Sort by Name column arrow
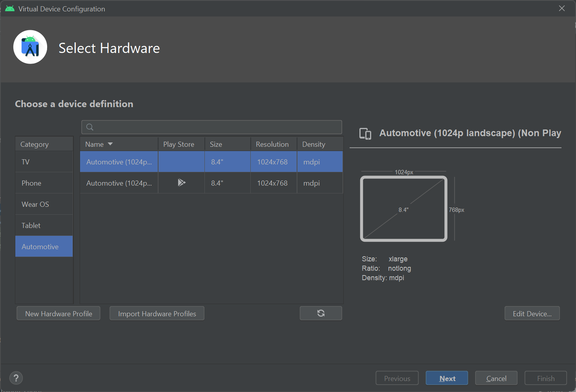Viewport: 576px width, 392px height. (x=110, y=144)
